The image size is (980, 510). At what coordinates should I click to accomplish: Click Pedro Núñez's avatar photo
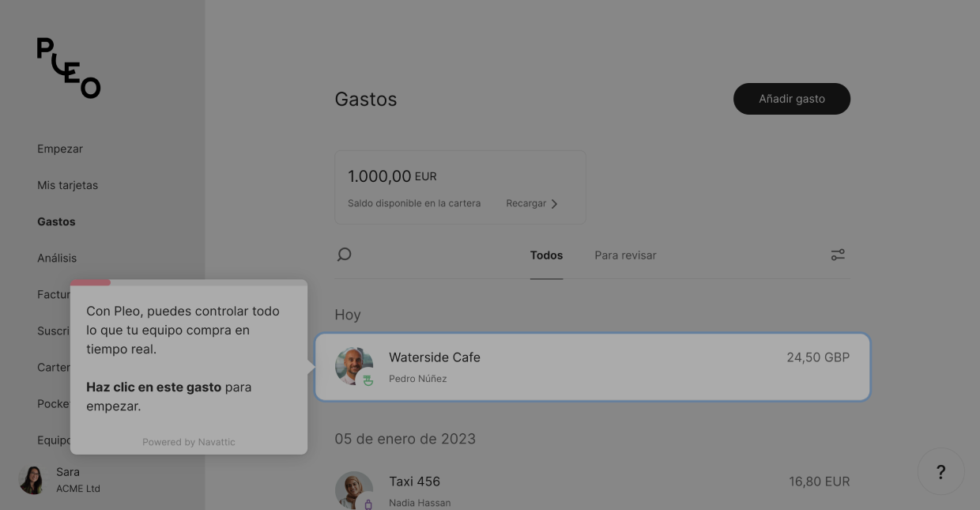352,365
